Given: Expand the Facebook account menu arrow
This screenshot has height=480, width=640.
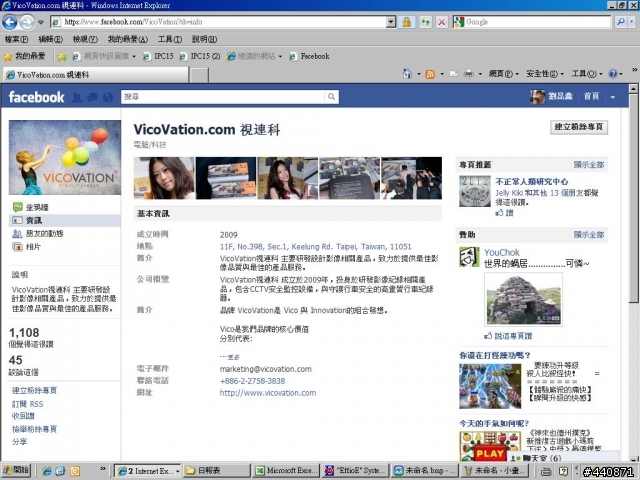Looking at the screenshot, I should click(x=613, y=97).
